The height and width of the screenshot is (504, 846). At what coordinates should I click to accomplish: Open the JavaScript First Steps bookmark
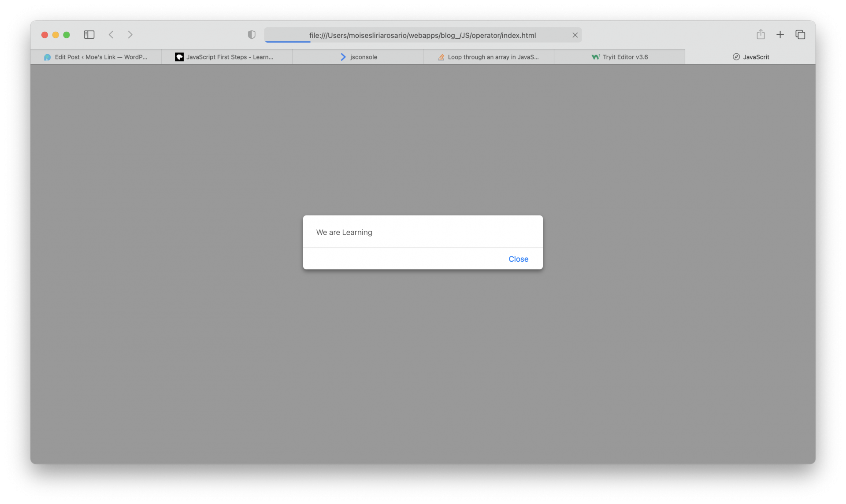[230, 57]
